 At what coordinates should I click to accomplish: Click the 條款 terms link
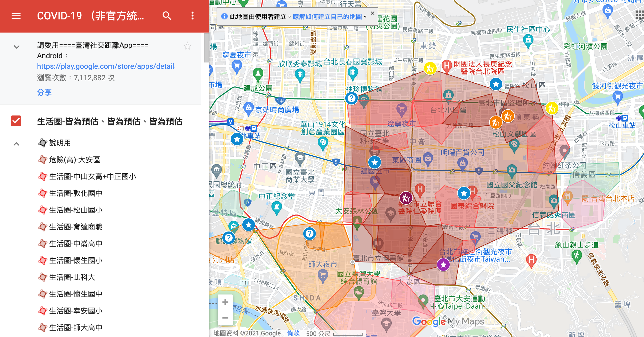click(293, 333)
